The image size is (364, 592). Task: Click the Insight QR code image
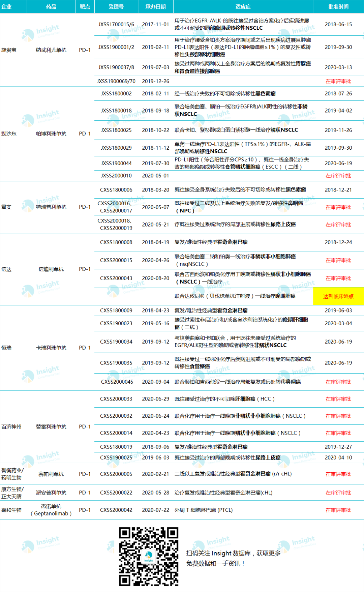click(149, 557)
